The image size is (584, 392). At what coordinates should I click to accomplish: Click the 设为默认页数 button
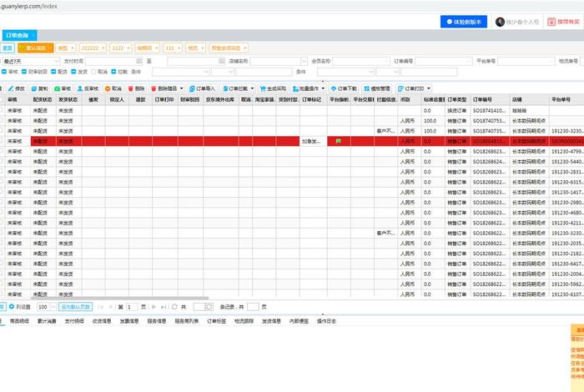[75, 307]
